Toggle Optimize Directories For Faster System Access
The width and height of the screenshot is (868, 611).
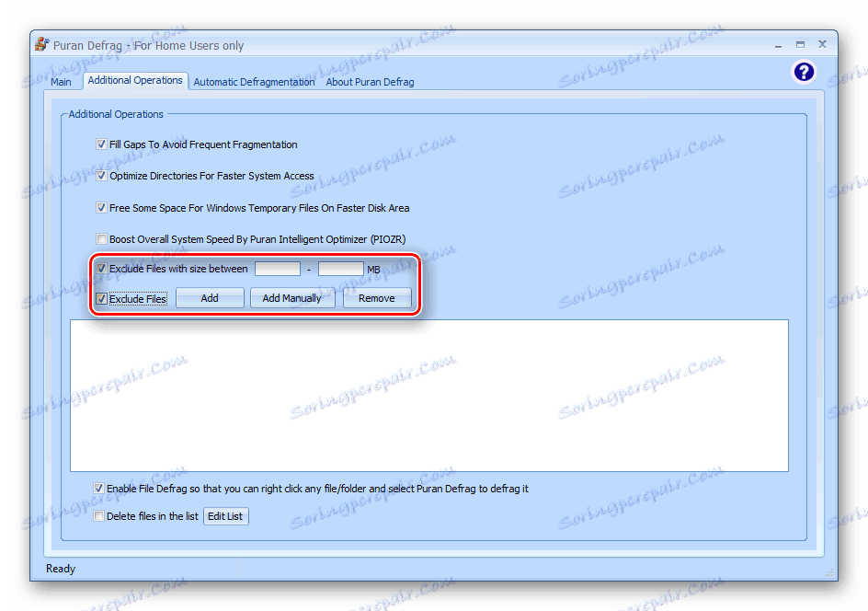point(101,176)
